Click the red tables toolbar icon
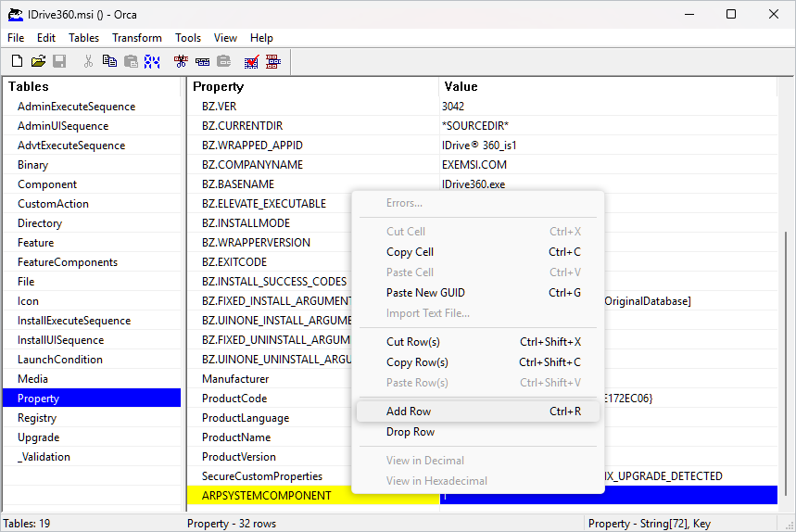This screenshot has height=532, width=796. (x=272, y=61)
